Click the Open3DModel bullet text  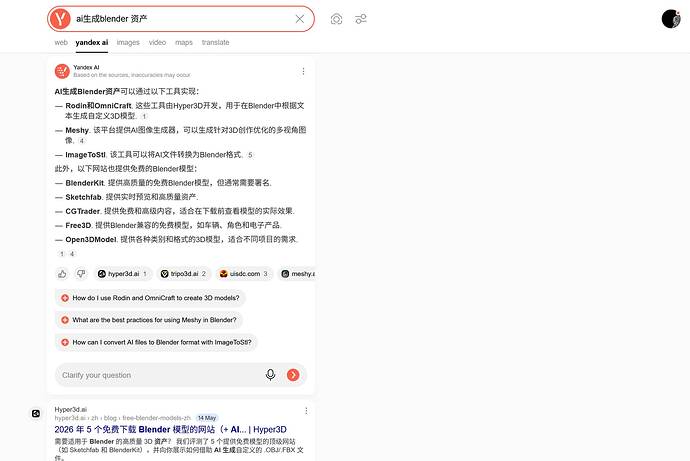[x=182, y=239]
